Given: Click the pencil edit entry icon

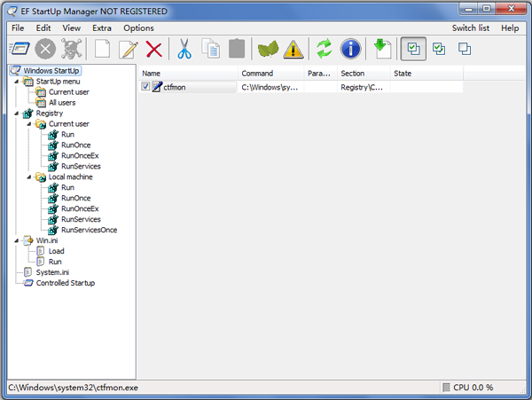Looking at the screenshot, I should (x=129, y=50).
